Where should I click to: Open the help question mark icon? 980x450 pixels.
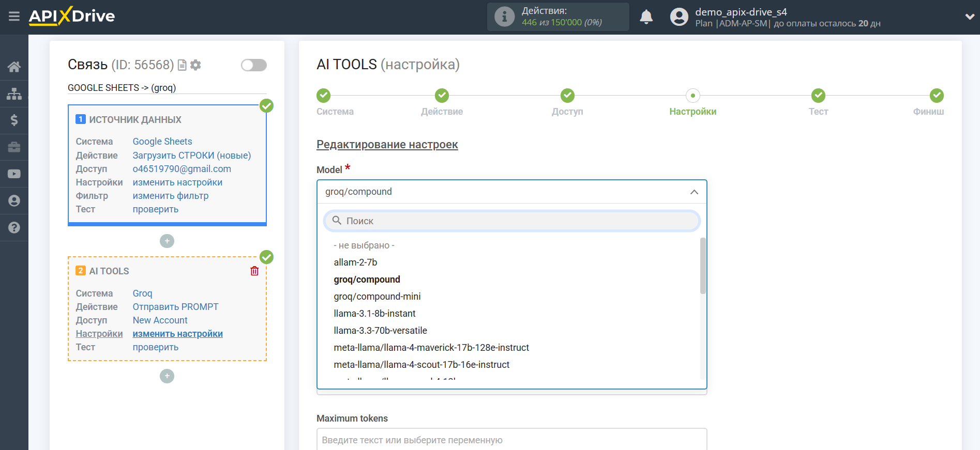[14, 228]
